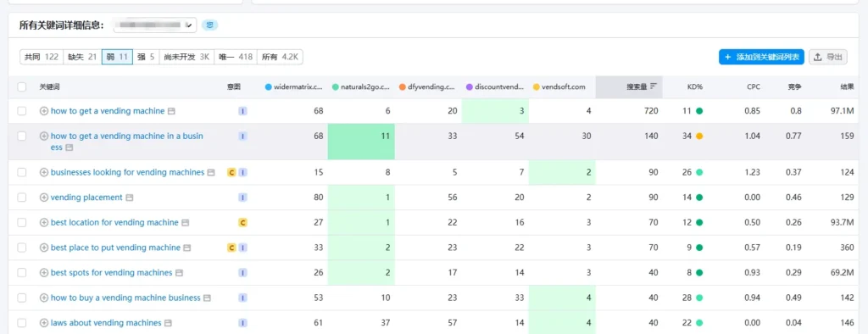Open SERP icon after 'how to get a vending machine'

tap(171, 111)
